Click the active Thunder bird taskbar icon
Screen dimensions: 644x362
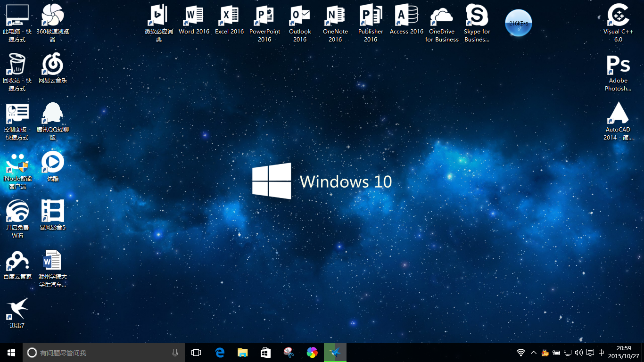point(335,353)
